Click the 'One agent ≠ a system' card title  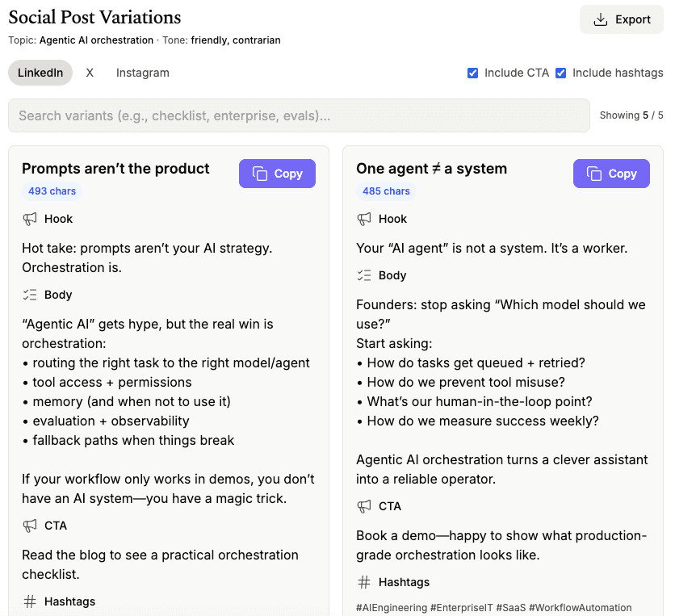point(431,168)
